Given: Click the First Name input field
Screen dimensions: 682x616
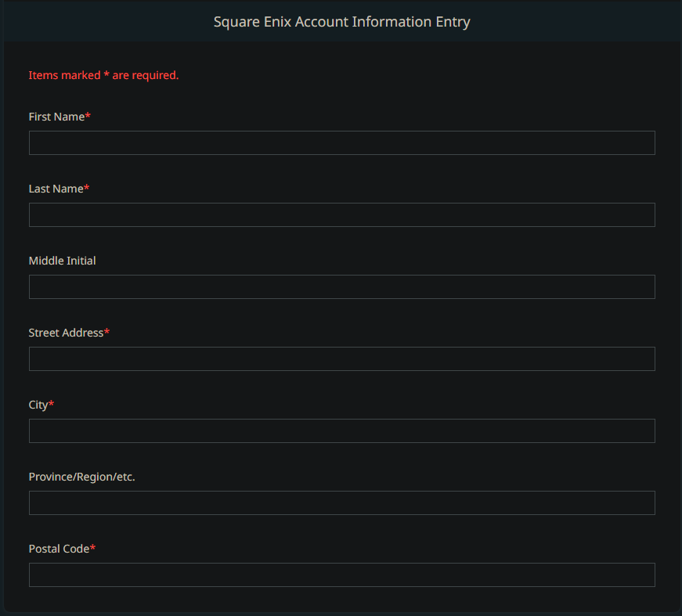Looking at the screenshot, I should 341,142.
